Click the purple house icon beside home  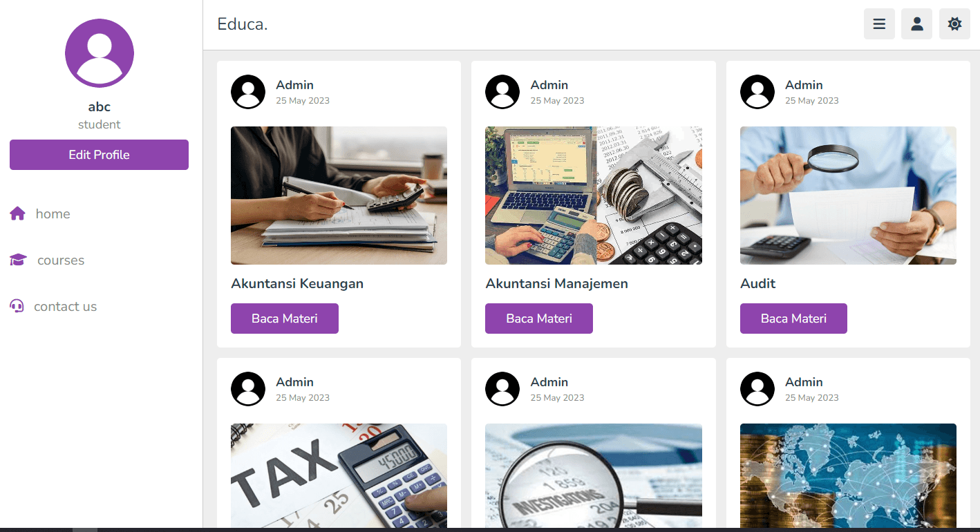[x=18, y=213]
